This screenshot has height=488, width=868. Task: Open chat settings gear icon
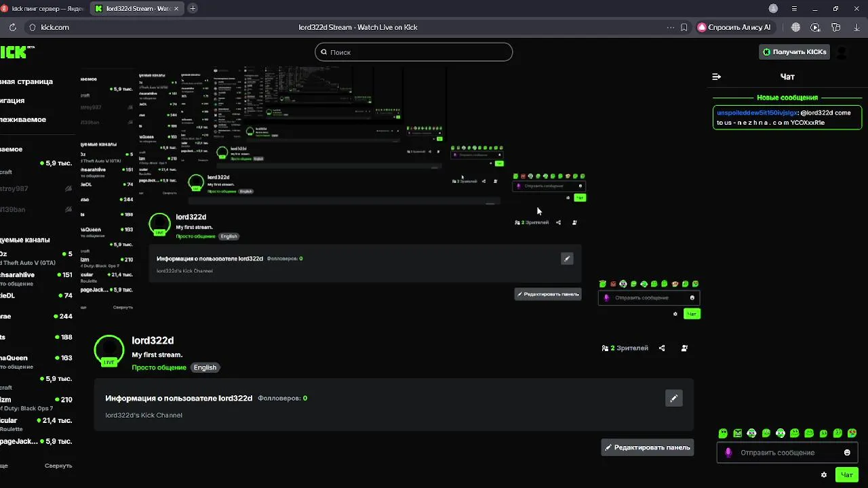[824, 475]
